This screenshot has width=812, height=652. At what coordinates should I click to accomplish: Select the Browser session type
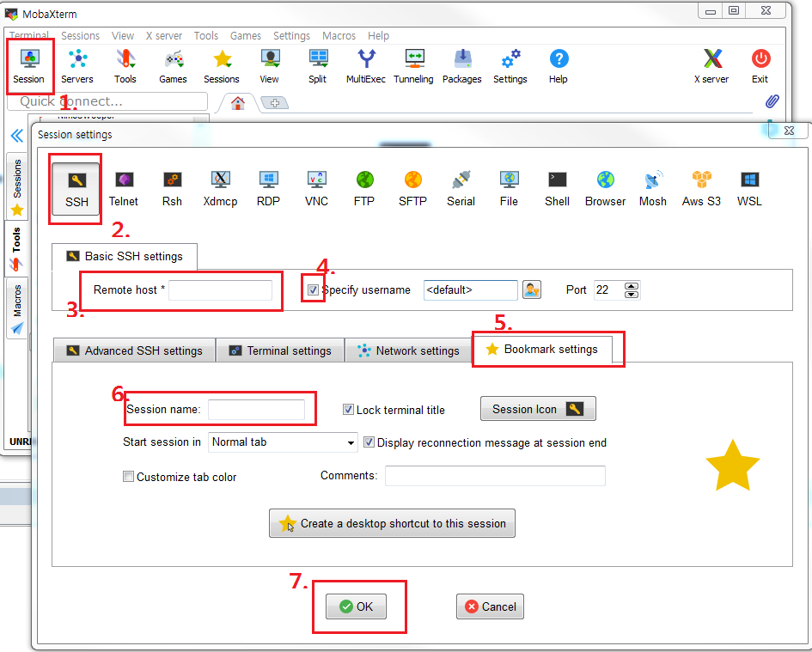(x=606, y=189)
